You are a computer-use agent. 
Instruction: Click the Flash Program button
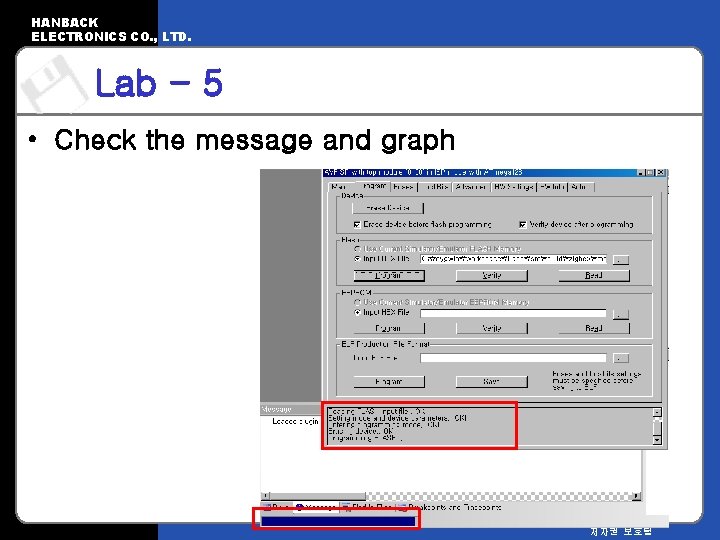(x=389, y=276)
